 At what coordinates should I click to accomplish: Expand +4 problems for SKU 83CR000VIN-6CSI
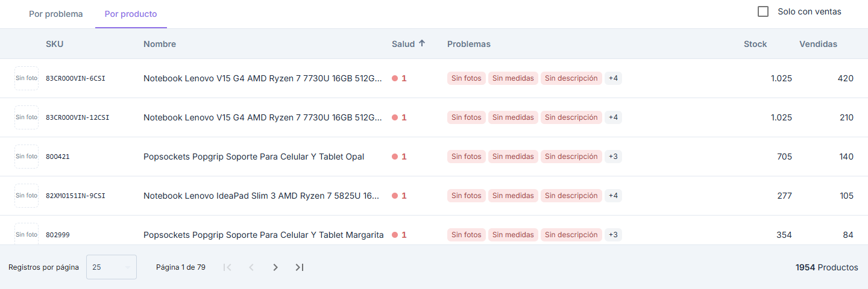point(613,78)
